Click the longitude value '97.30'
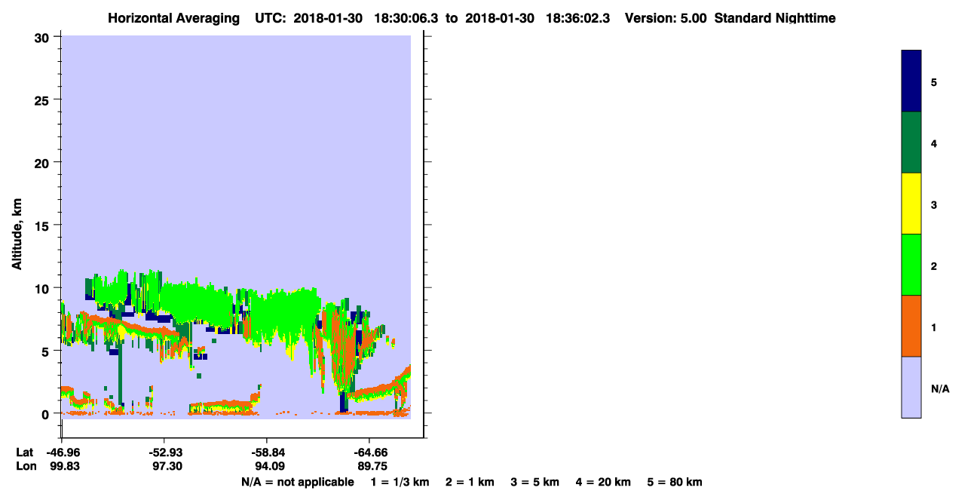 point(166,466)
